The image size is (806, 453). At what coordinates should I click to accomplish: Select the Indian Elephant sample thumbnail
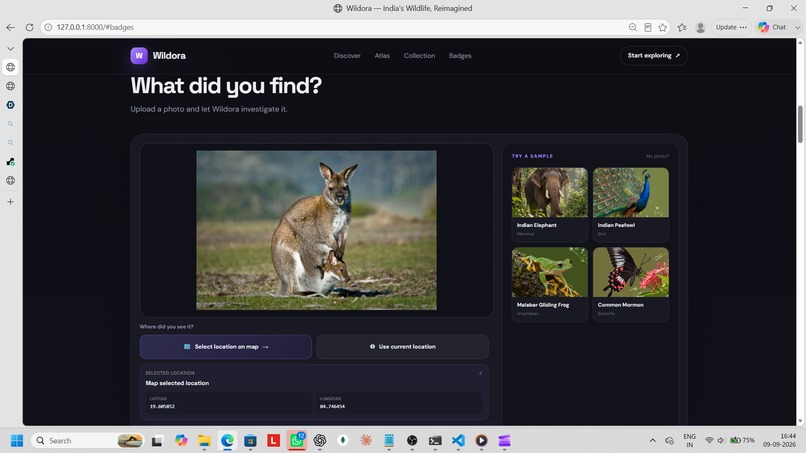[x=549, y=204]
